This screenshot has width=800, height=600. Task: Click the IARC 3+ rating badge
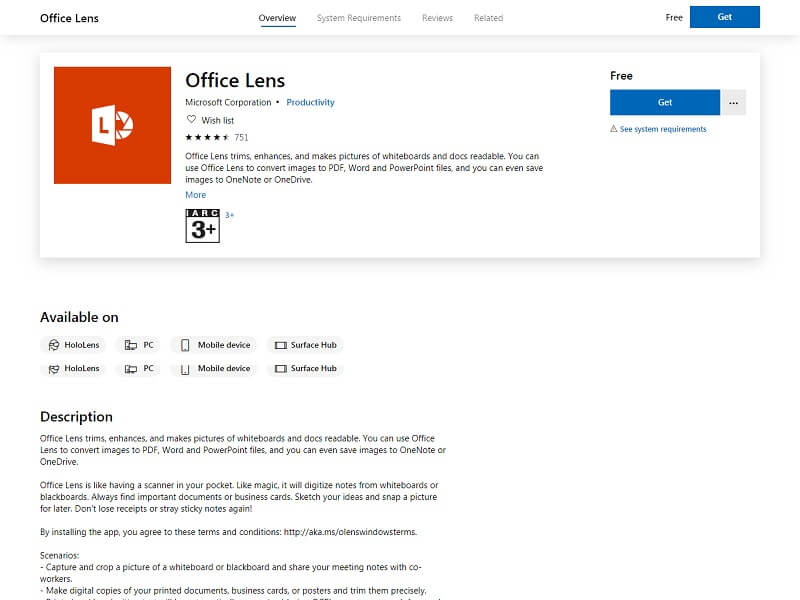pyautogui.click(x=203, y=226)
